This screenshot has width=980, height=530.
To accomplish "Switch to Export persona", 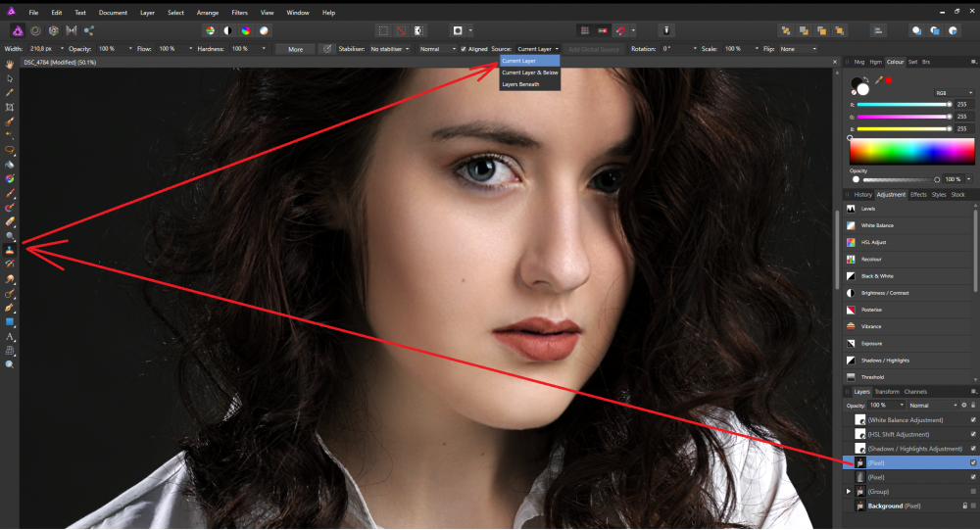I will (x=89, y=30).
